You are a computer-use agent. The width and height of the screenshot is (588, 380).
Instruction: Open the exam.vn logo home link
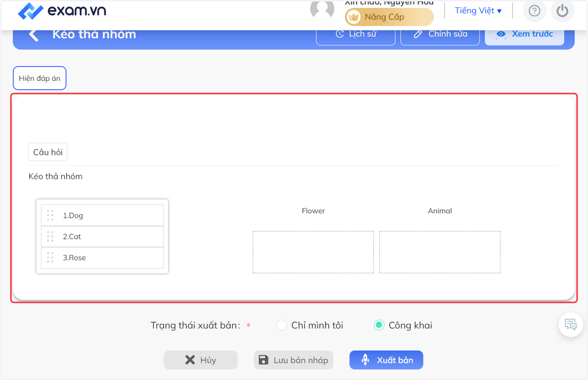click(x=62, y=11)
